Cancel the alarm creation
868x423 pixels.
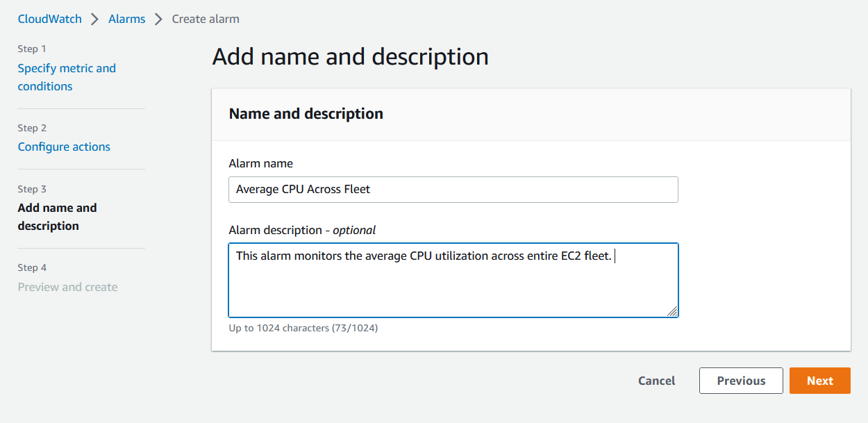[656, 381]
